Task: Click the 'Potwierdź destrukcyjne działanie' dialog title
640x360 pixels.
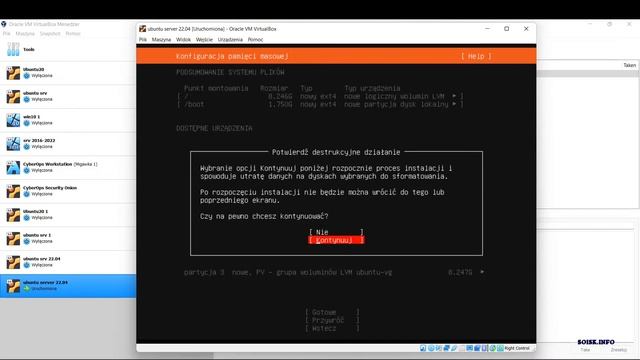Action: [x=336, y=152]
